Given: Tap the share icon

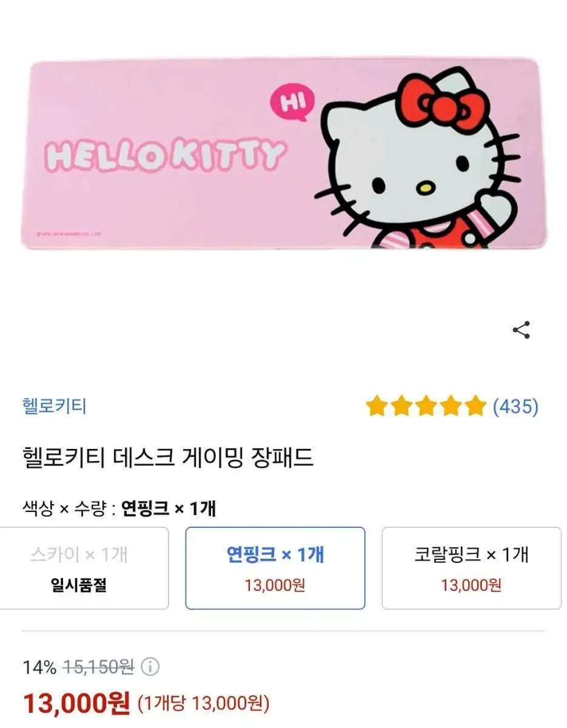Looking at the screenshot, I should coord(522,330).
